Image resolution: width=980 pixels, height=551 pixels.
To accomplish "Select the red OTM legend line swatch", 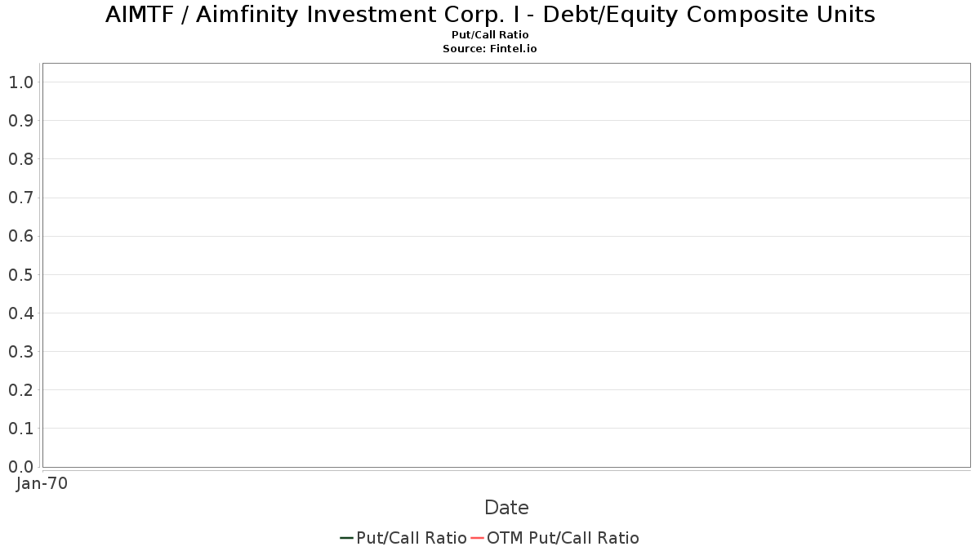I will [x=477, y=538].
